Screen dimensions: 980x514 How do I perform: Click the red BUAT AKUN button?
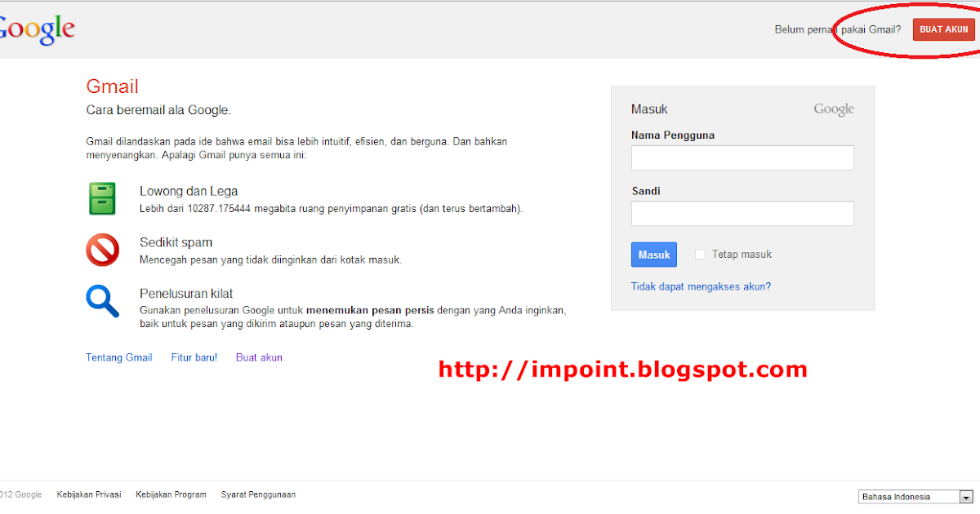pyautogui.click(x=944, y=29)
